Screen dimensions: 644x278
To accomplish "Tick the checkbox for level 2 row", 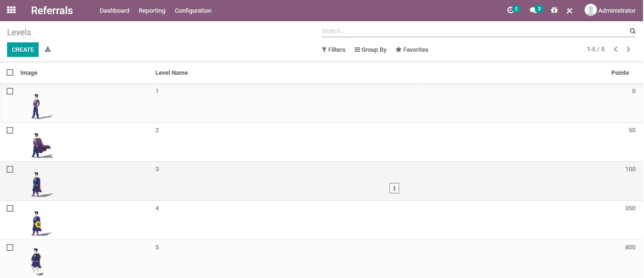I will point(10,130).
